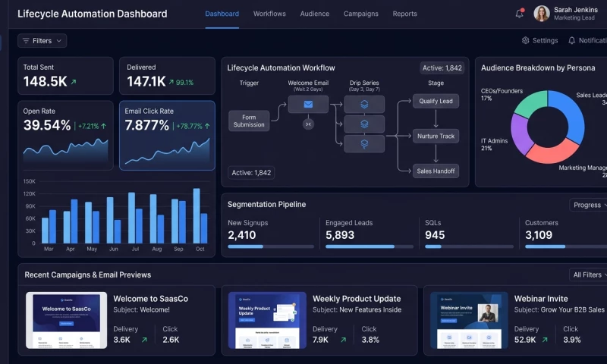Click the Webinar Invite campaign title
The width and height of the screenshot is (607, 364).
(541, 299)
